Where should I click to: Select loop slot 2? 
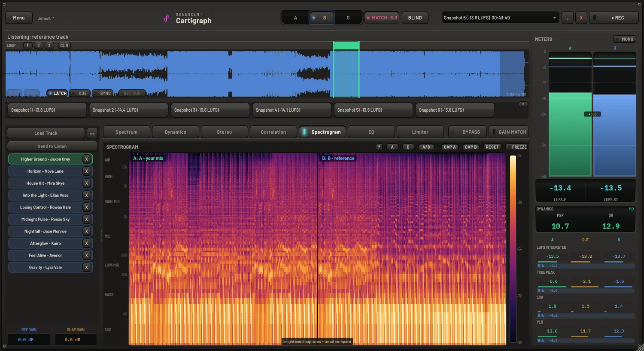click(39, 46)
